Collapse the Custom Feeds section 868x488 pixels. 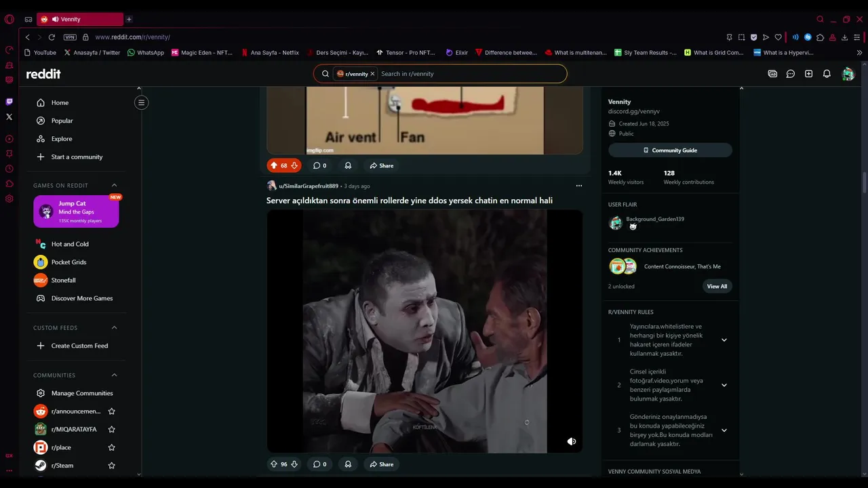click(x=114, y=327)
